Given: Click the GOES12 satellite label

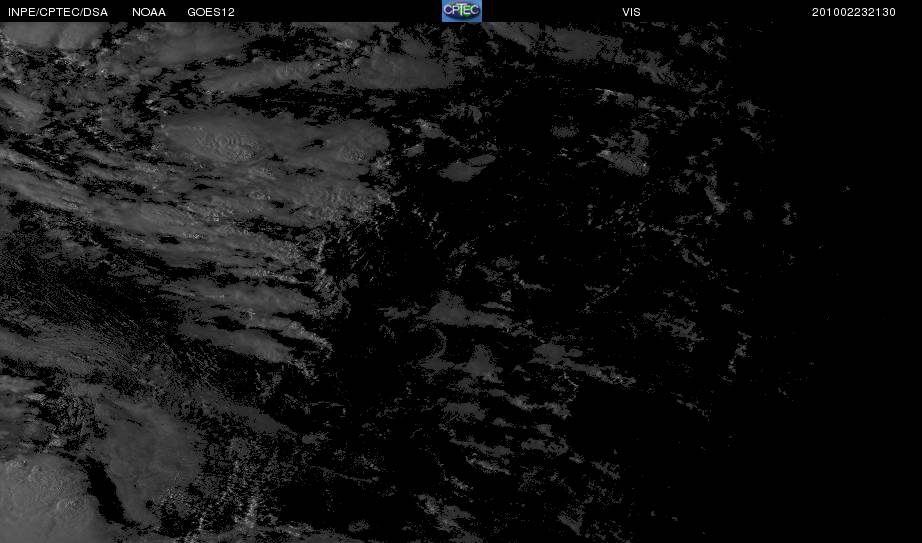Looking at the screenshot, I should click(211, 12).
